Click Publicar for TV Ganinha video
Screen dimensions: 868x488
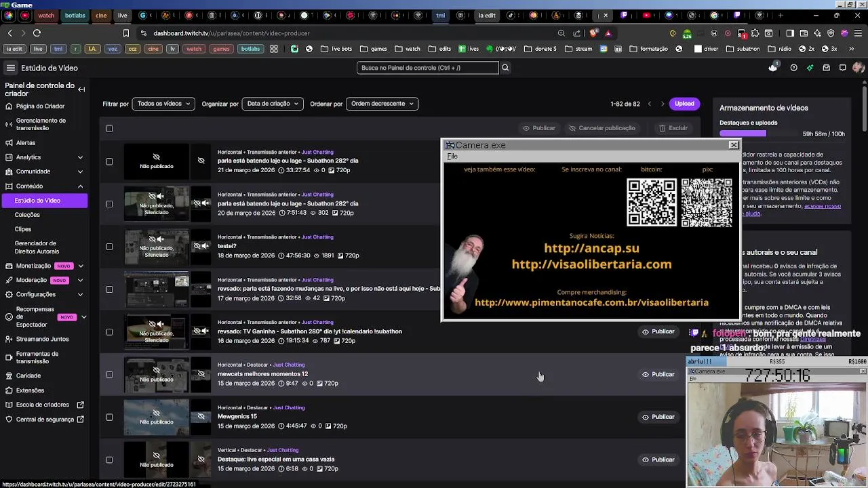[658, 332]
